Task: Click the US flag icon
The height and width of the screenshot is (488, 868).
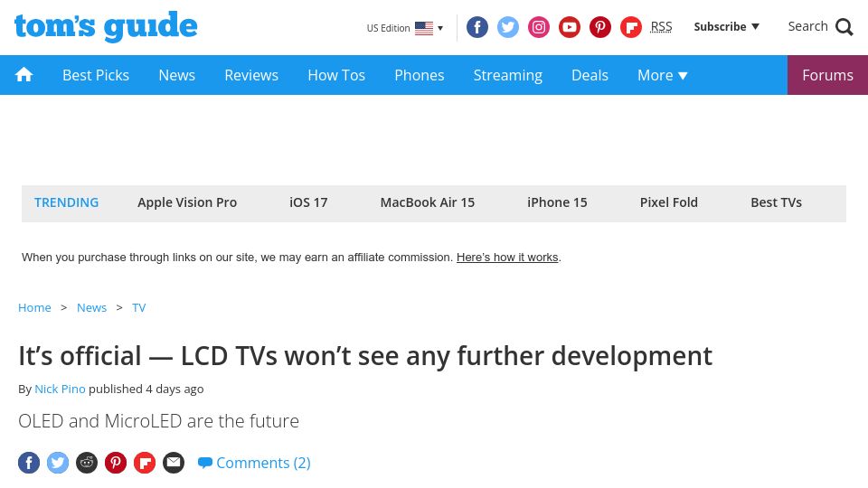Action: pyautogui.click(x=424, y=28)
